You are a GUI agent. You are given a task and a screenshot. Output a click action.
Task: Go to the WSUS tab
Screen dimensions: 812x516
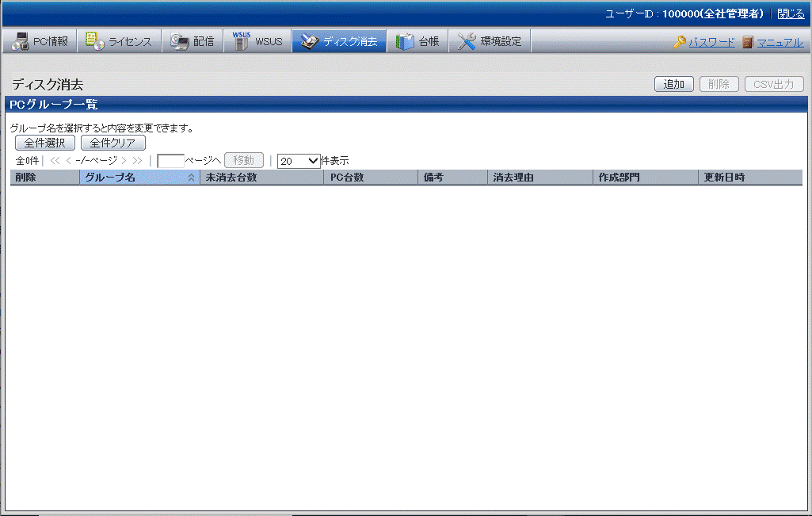click(257, 41)
